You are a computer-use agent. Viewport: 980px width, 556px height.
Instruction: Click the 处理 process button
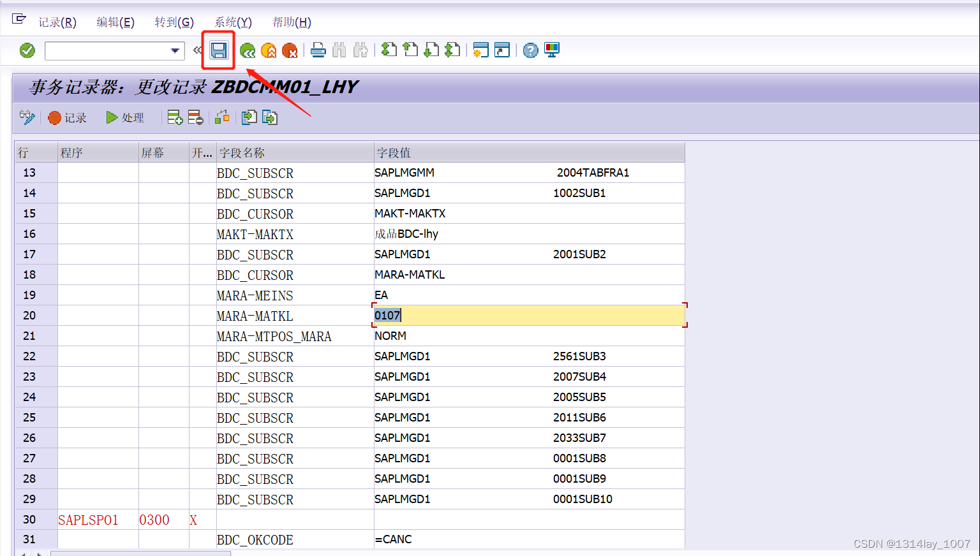tap(125, 117)
